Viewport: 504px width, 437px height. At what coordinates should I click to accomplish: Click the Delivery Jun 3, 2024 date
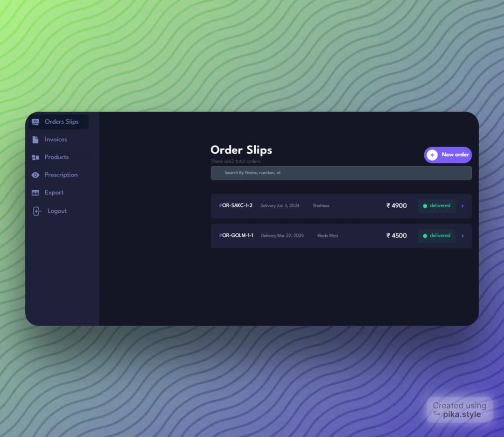click(x=280, y=206)
